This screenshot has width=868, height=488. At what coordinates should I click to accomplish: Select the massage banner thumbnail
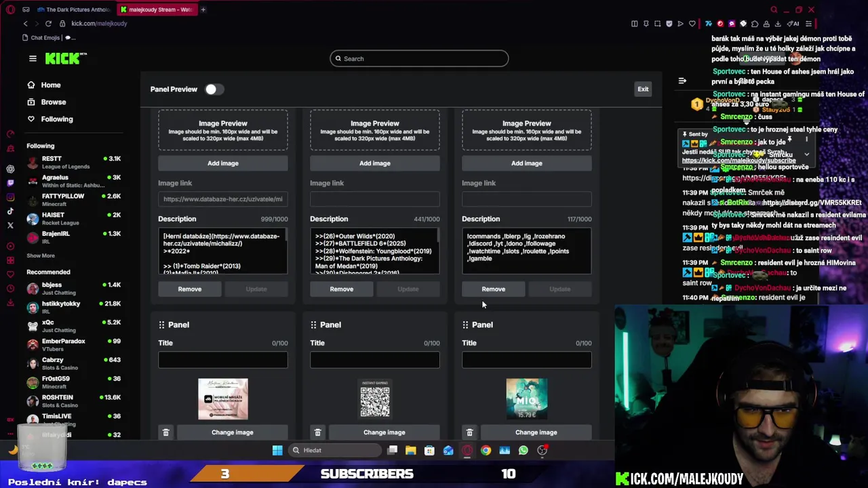223,399
